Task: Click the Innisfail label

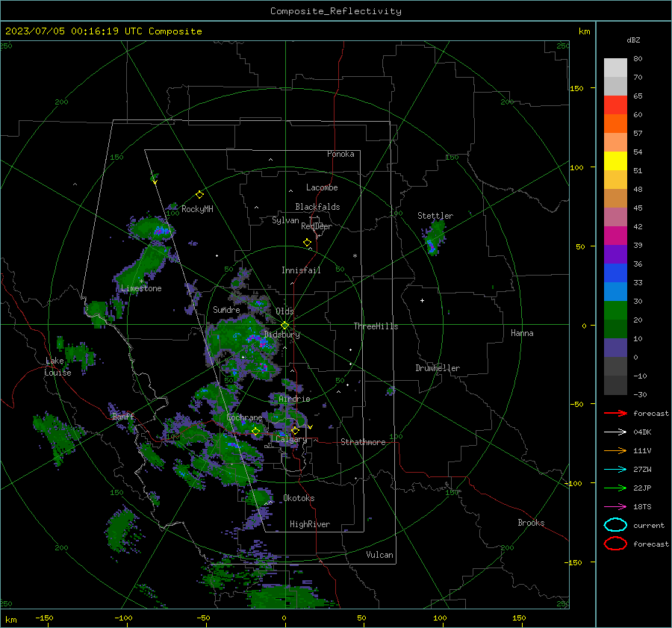Action: click(301, 270)
